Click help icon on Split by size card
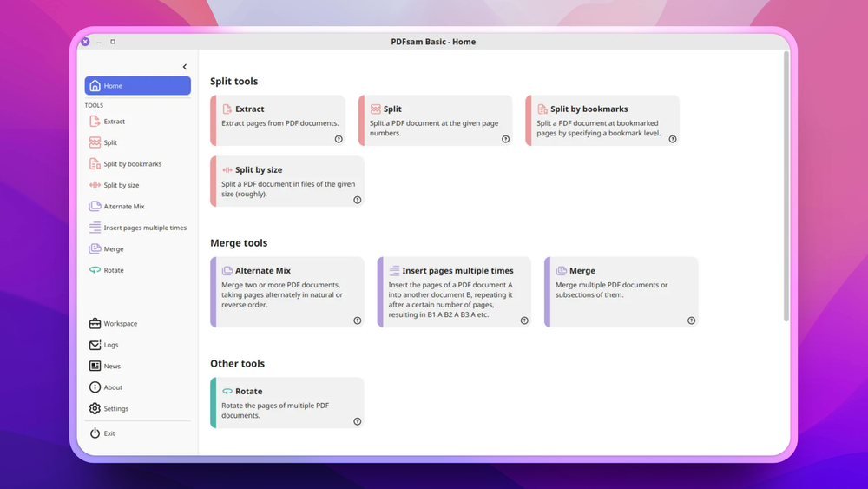 tap(358, 200)
